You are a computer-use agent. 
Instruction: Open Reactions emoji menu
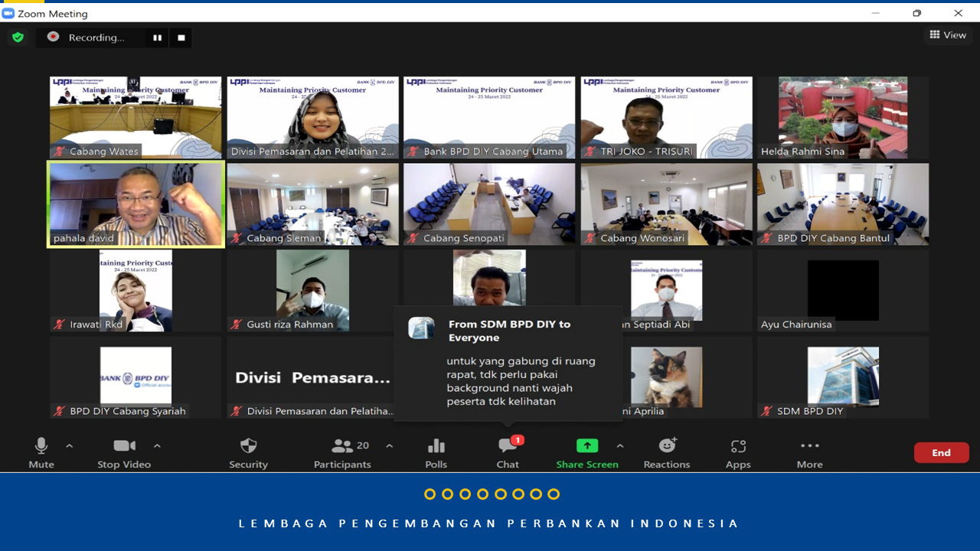(x=667, y=453)
